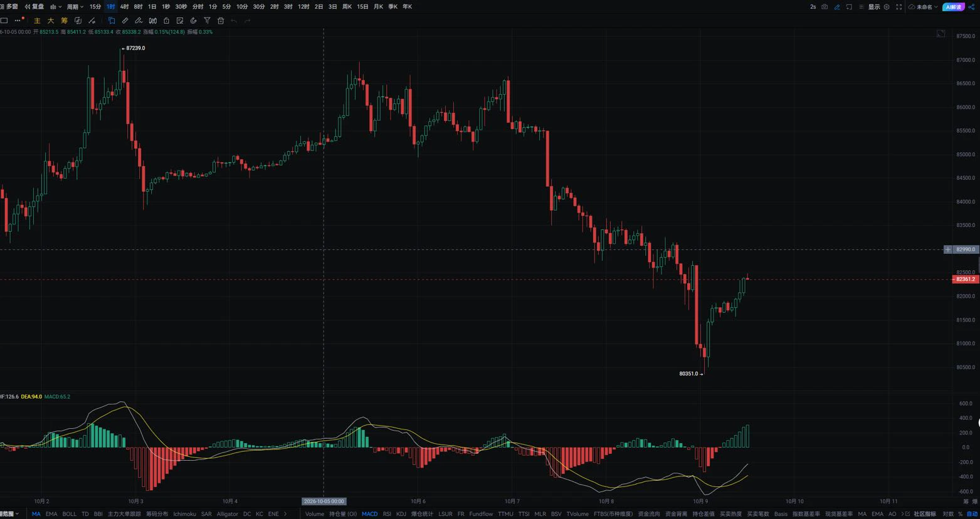Screen dimensions: 980x519
Task: Click the 82990.0 price line plus marker
Action: click(x=947, y=249)
